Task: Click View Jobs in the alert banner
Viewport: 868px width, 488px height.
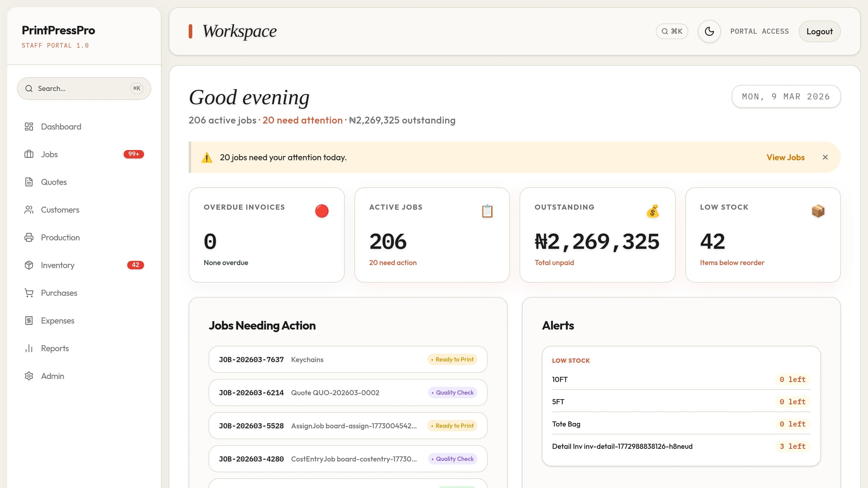Action: [785, 157]
